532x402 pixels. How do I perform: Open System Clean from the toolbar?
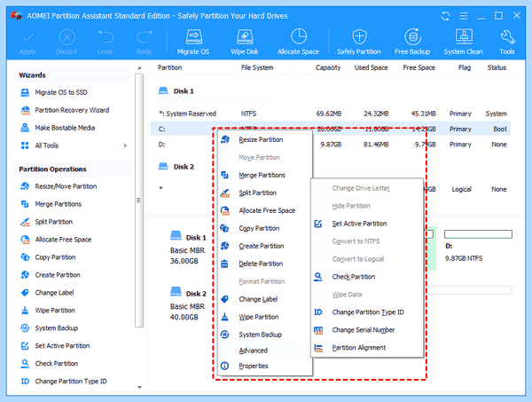(463, 42)
